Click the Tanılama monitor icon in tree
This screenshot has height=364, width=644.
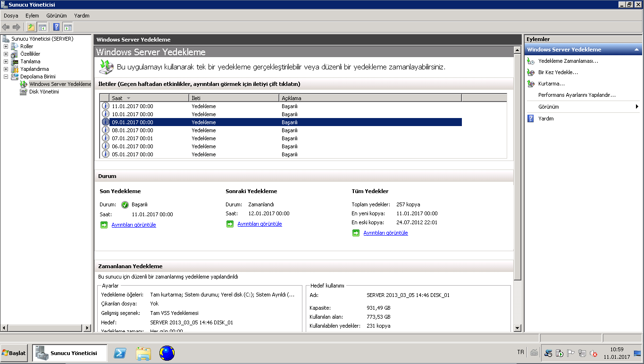pyautogui.click(x=15, y=61)
